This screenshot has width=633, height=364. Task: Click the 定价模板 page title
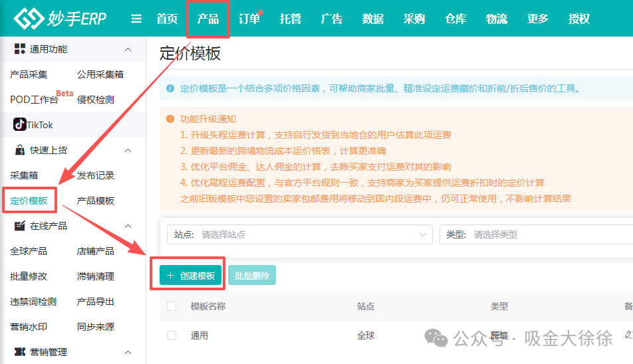190,53
